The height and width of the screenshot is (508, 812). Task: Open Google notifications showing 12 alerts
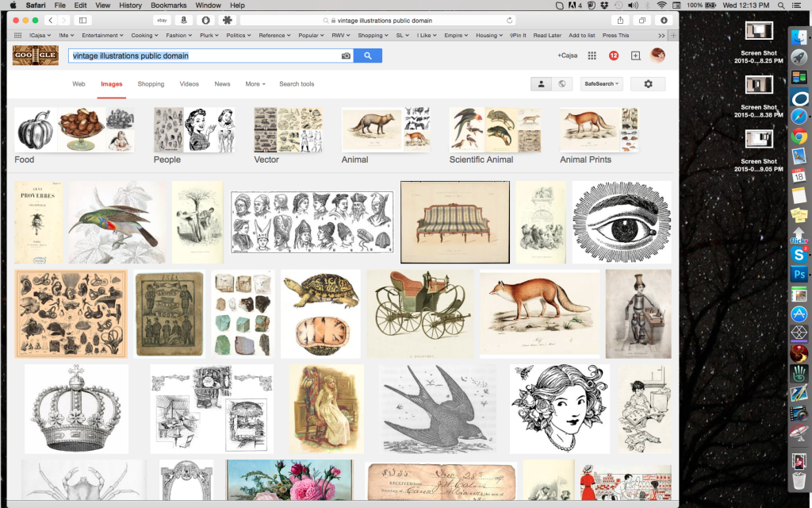[612, 56]
